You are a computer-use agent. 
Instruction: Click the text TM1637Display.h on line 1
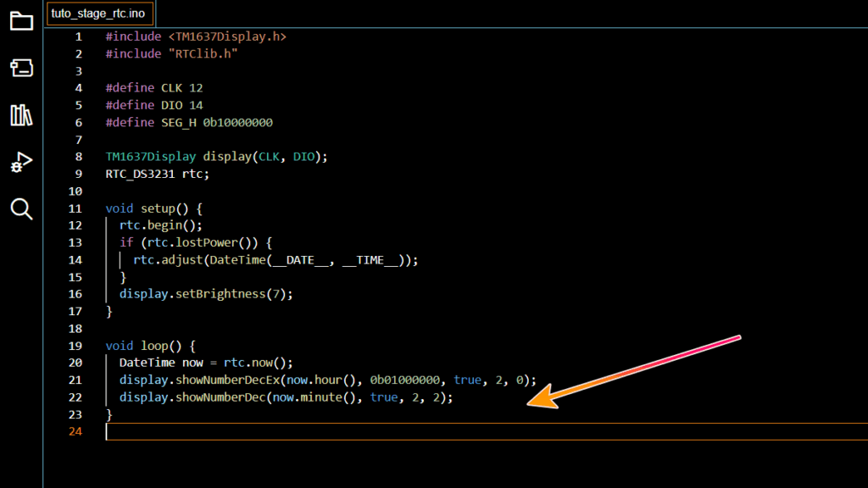click(227, 36)
